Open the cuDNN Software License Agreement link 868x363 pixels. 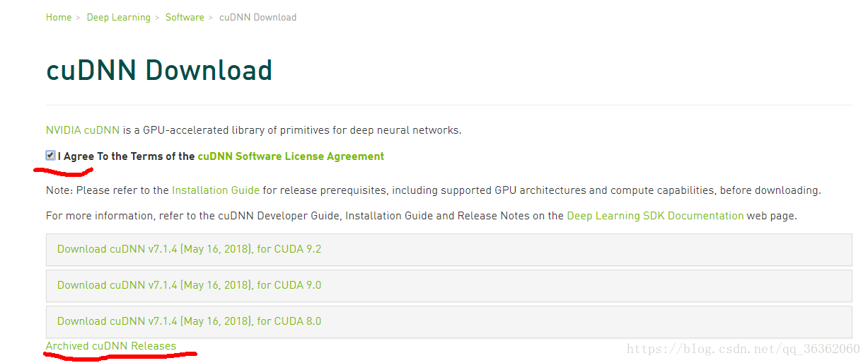pos(291,156)
